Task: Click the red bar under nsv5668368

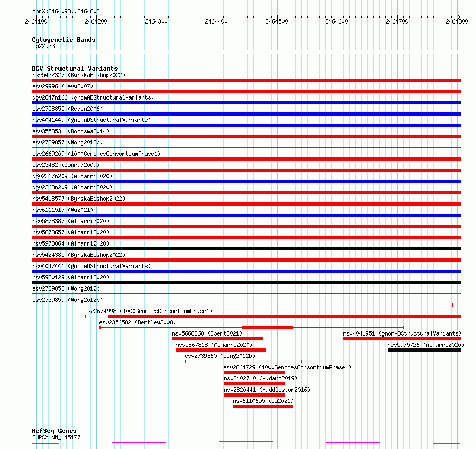Action: 217,339
